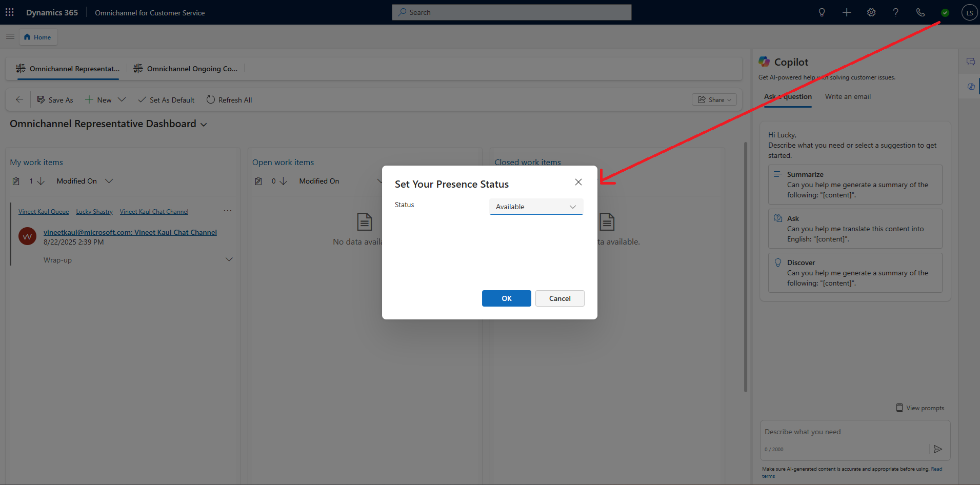Screen dimensions: 980x485
Task: Open the Status dropdown showing Available
Action: point(535,207)
